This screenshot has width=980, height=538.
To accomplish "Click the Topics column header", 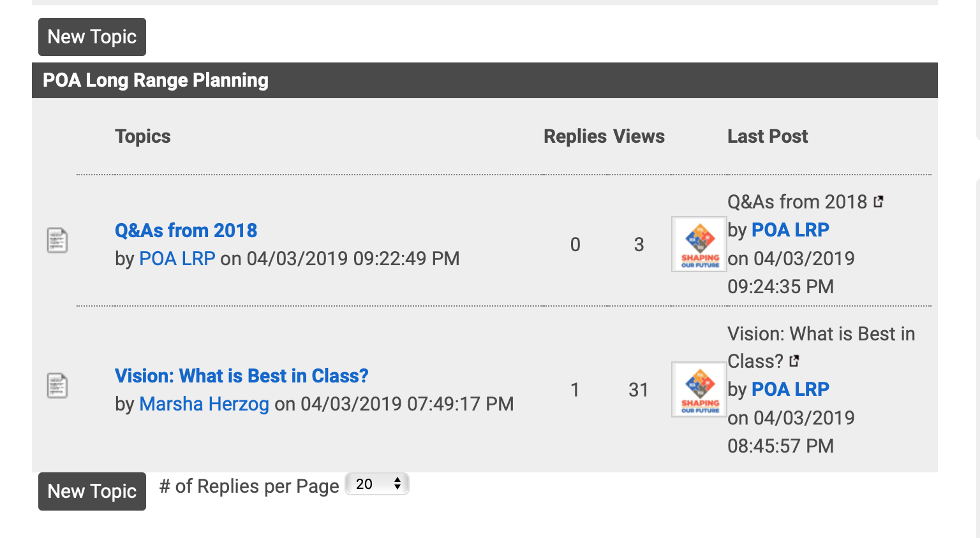I will pyautogui.click(x=143, y=136).
